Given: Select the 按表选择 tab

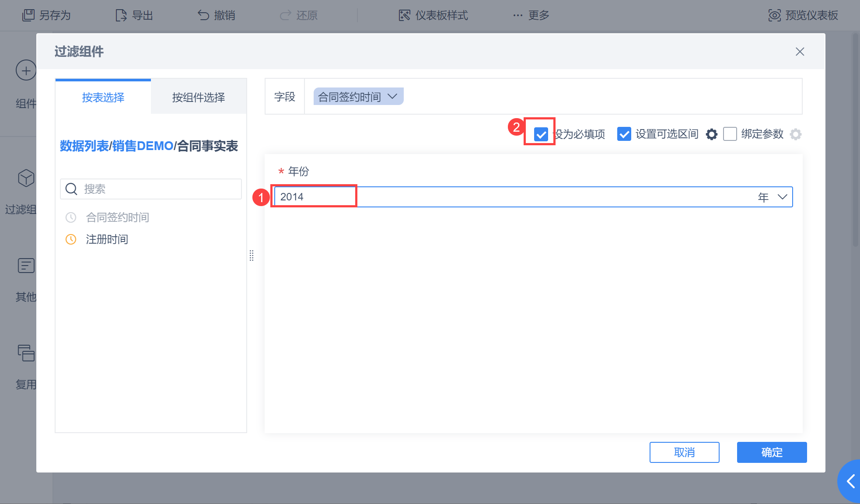Looking at the screenshot, I should click(103, 97).
